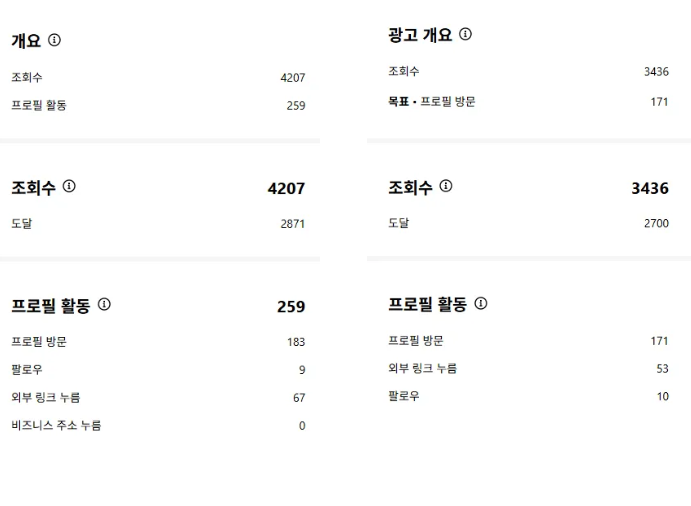
Task: Open info icon beside right 프로필 활동 heading
Action: [x=481, y=303]
